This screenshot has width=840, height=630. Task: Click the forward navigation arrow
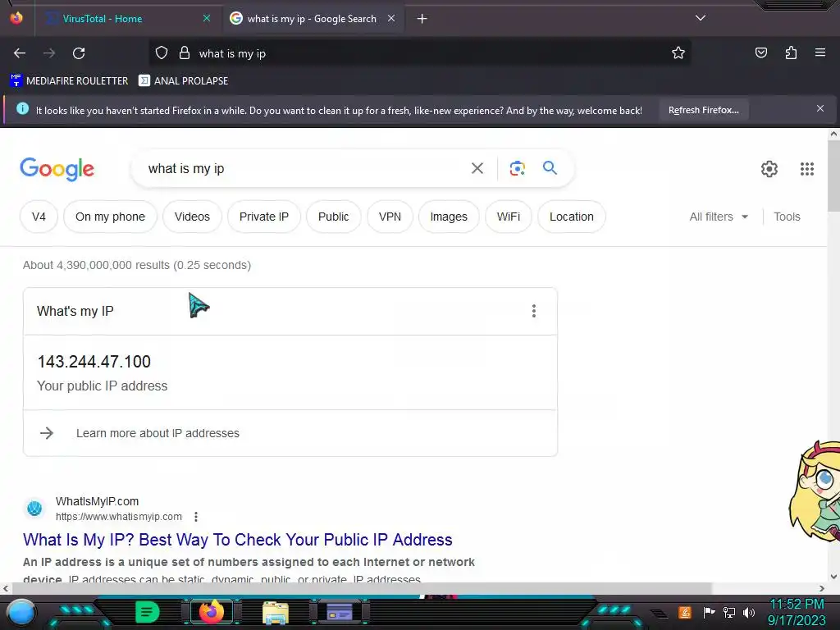tap(49, 53)
